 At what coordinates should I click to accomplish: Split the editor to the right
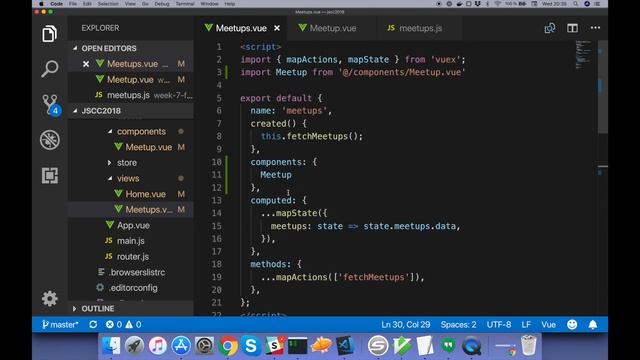[572, 28]
